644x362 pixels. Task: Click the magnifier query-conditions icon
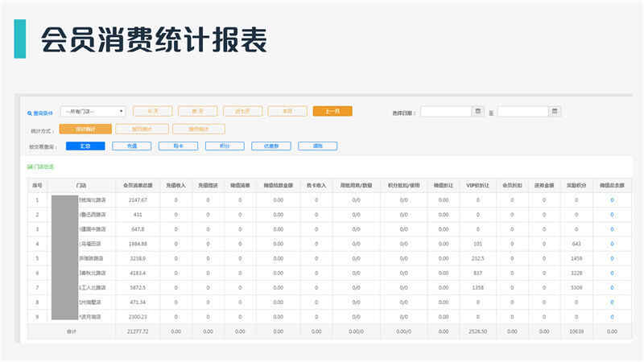[30, 113]
